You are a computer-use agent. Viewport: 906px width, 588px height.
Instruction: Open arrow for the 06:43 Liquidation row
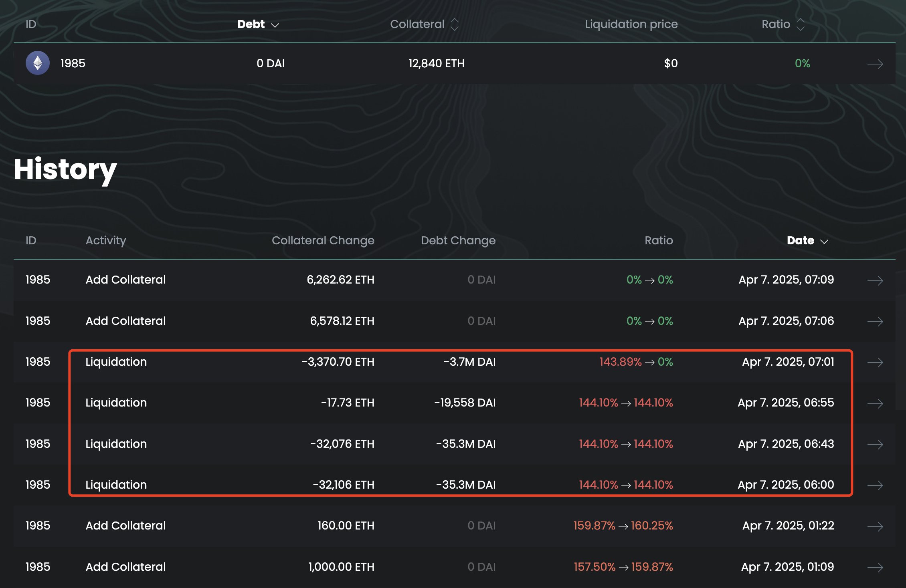[875, 445]
